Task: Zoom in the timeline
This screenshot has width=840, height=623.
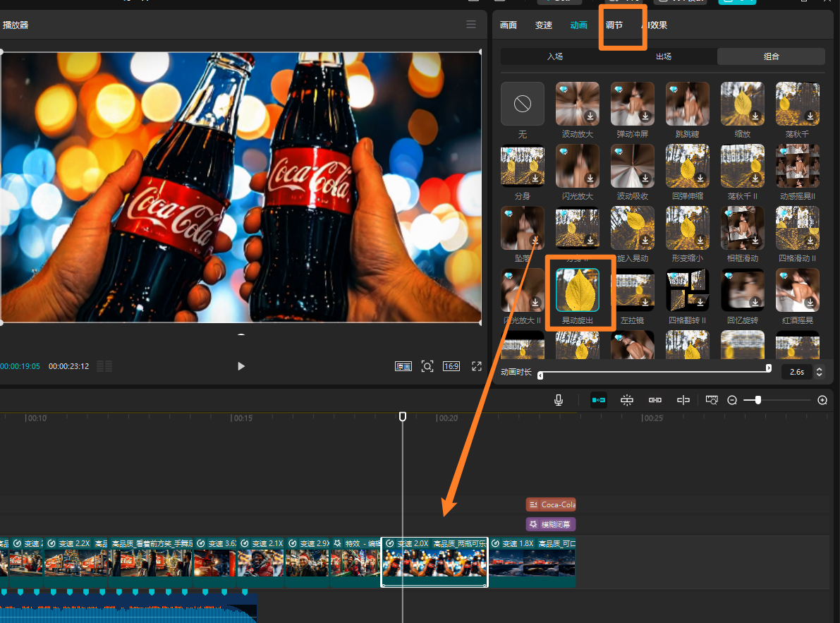Action: pos(822,400)
